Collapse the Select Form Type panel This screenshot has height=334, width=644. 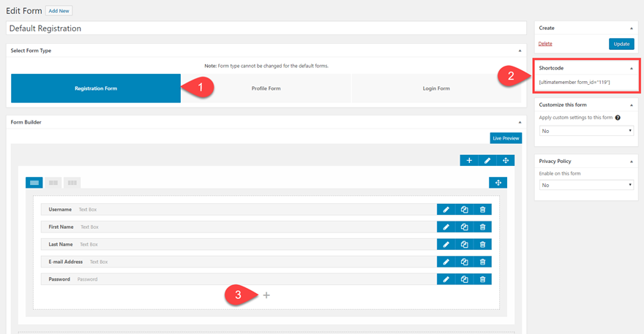click(520, 51)
